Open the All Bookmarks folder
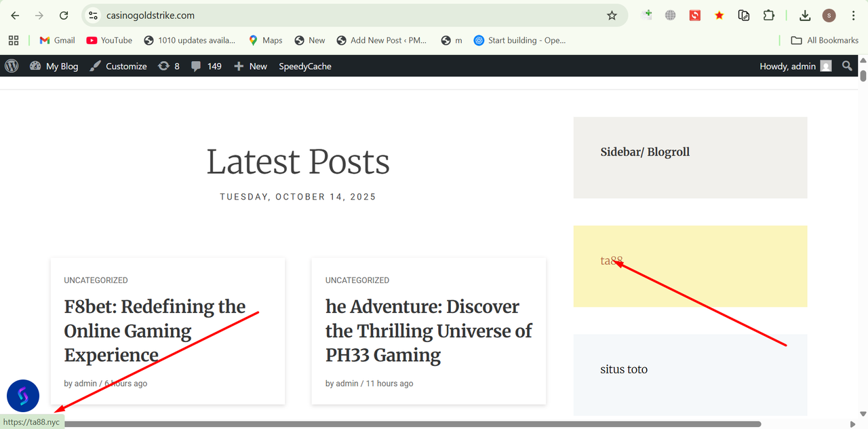The height and width of the screenshot is (429, 868). click(825, 40)
